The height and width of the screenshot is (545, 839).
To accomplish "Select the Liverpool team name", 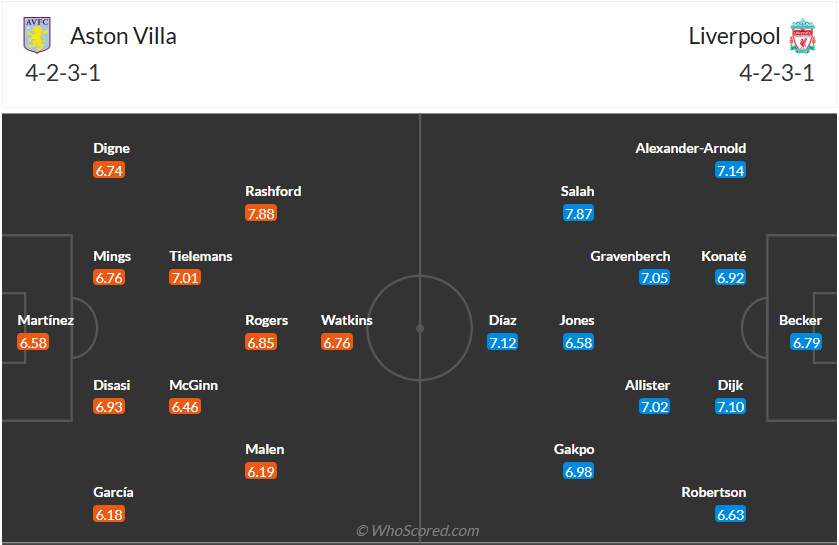I will click(734, 37).
